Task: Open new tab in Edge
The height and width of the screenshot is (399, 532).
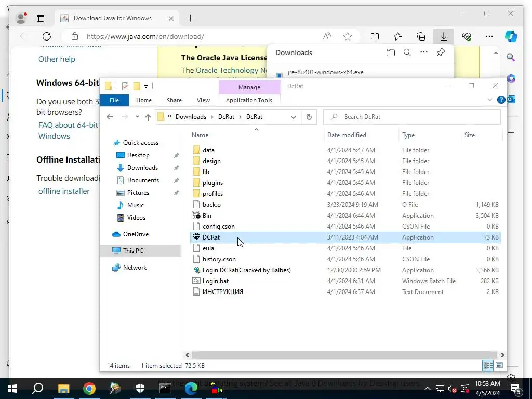Action: [190, 18]
